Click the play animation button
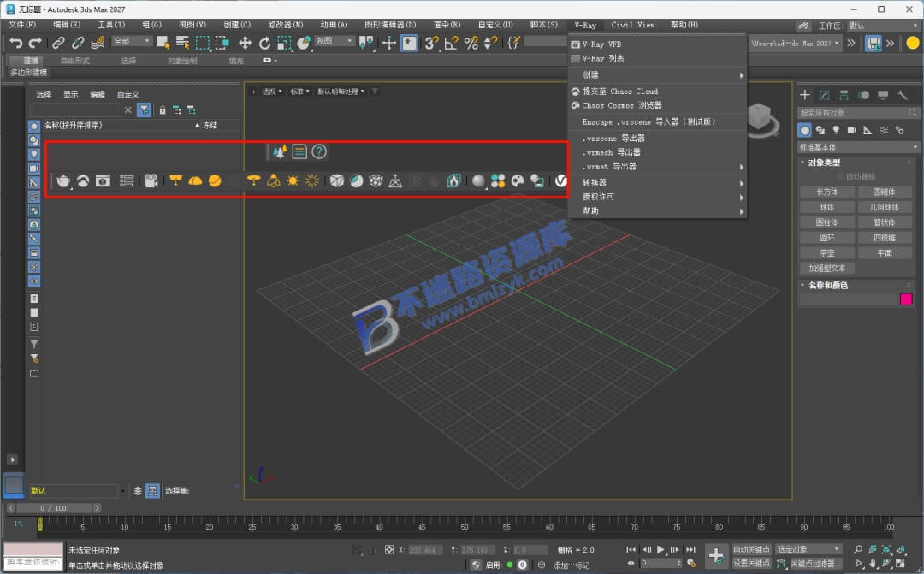The width and height of the screenshot is (924, 574). (x=660, y=549)
